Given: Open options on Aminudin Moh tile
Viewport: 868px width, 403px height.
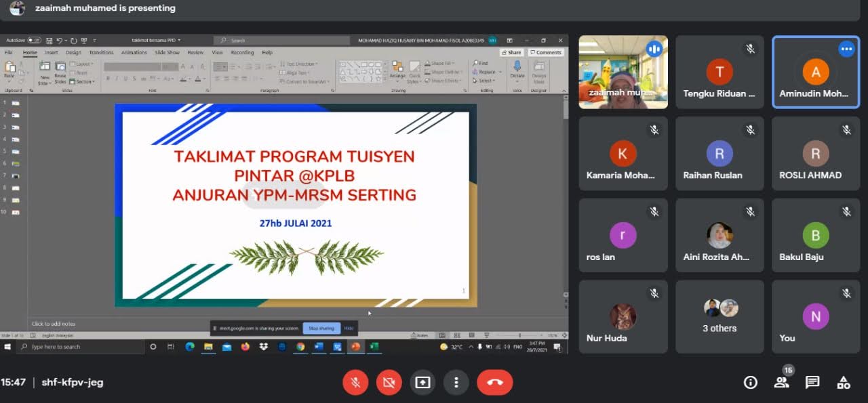Looking at the screenshot, I should 846,49.
